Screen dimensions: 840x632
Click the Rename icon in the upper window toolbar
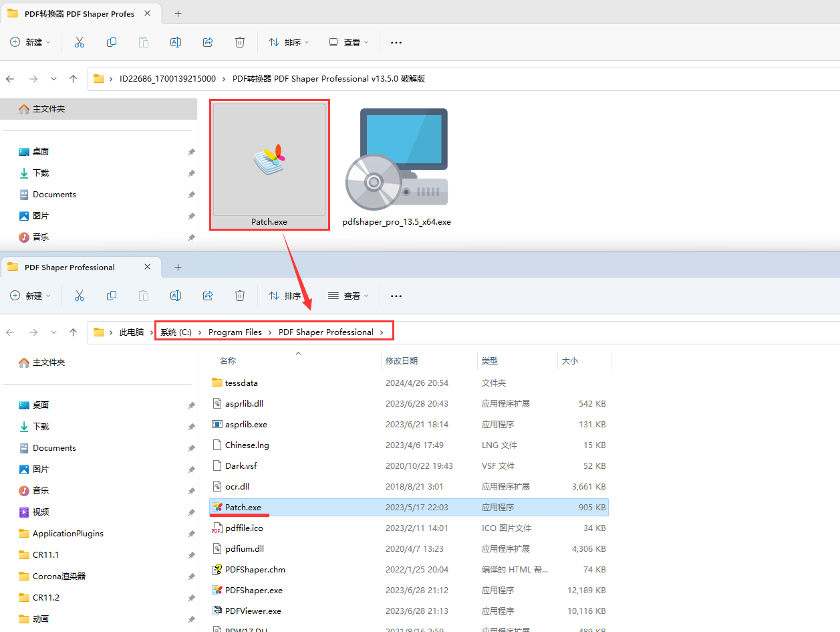coord(176,42)
